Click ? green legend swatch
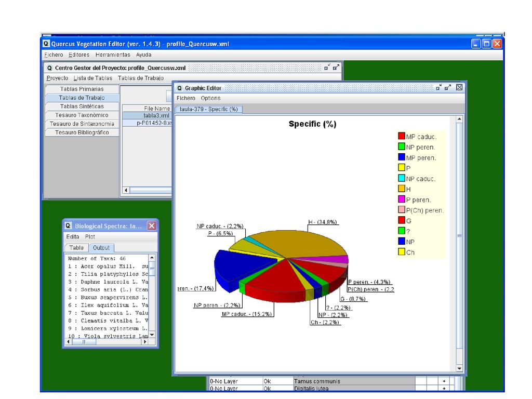This screenshot has height=399, width=532. 402,231
